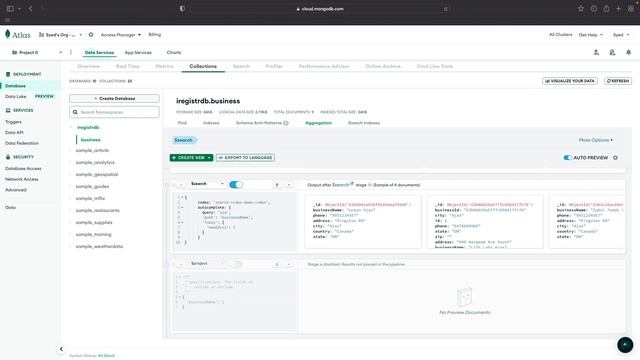Open Syed's Org organization dropdown
The height and width of the screenshot is (360, 640).
(60, 35)
